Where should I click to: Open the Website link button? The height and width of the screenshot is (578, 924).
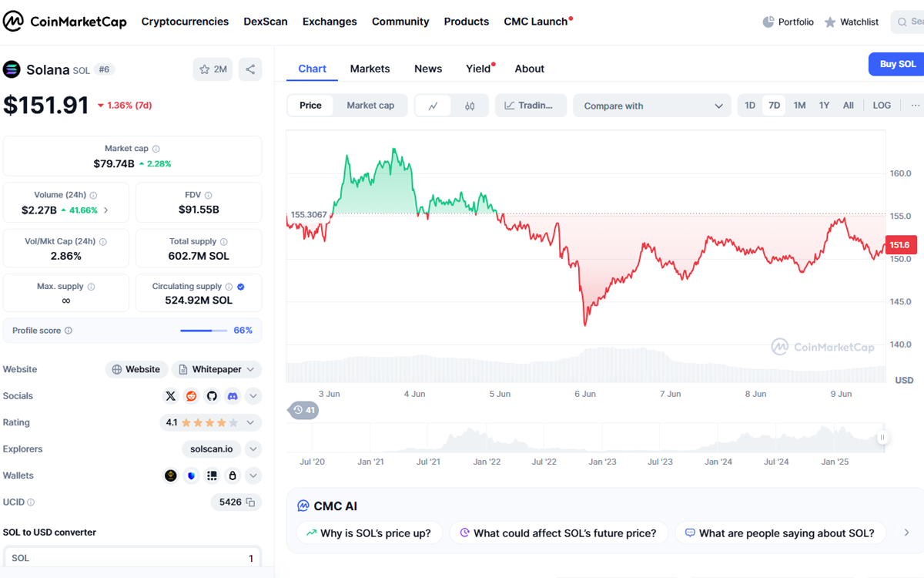point(136,370)
